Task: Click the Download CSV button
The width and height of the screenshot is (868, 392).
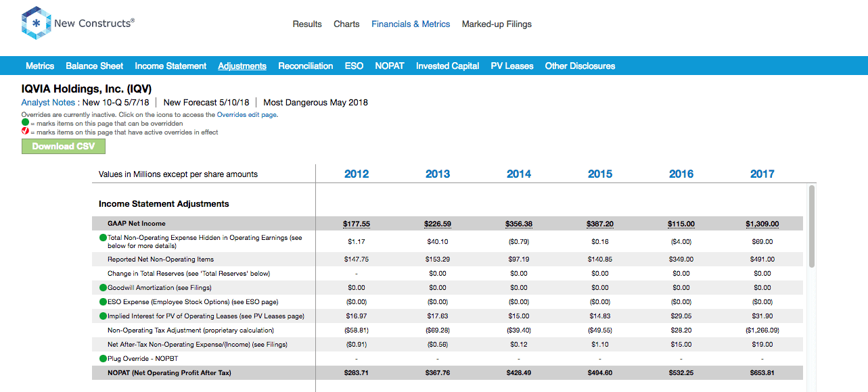Action: [x=64, y=146]
